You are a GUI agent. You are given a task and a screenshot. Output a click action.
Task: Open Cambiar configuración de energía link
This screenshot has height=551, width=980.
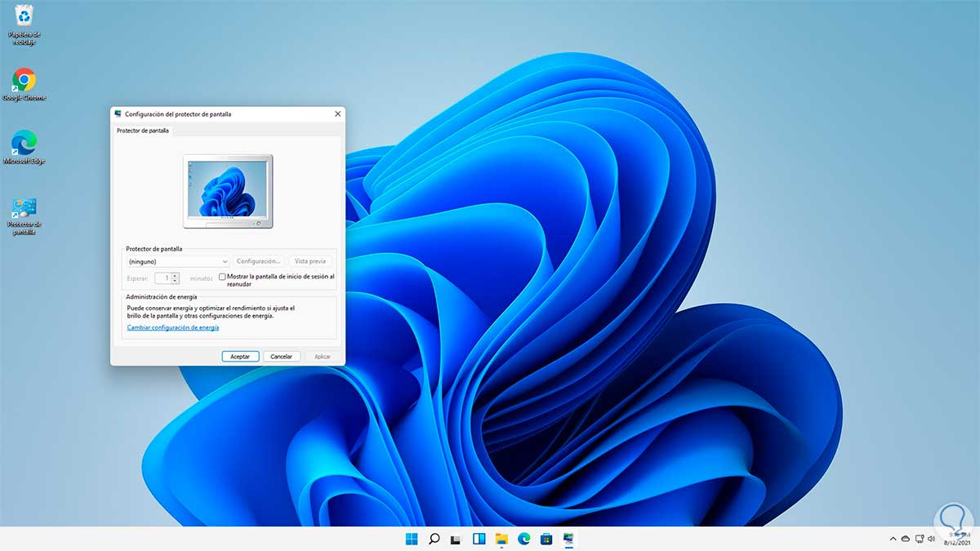pos(173,327)
